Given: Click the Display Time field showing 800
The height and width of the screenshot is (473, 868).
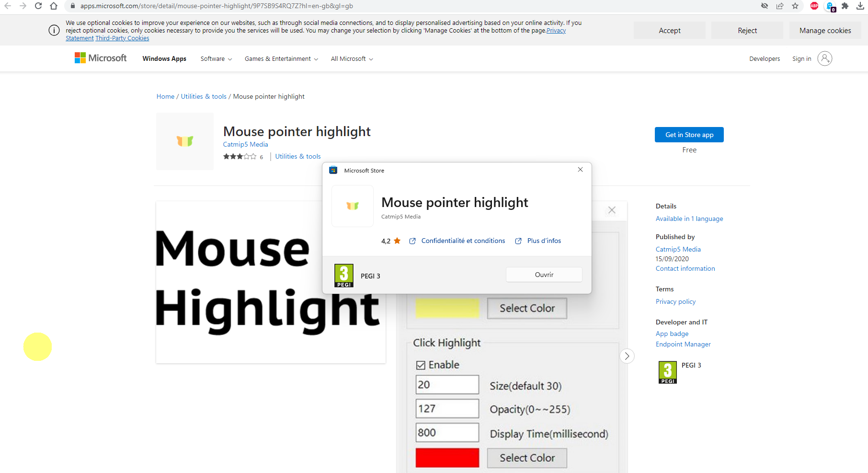Looking at the screenshot, I should click(x=447, y=432).
